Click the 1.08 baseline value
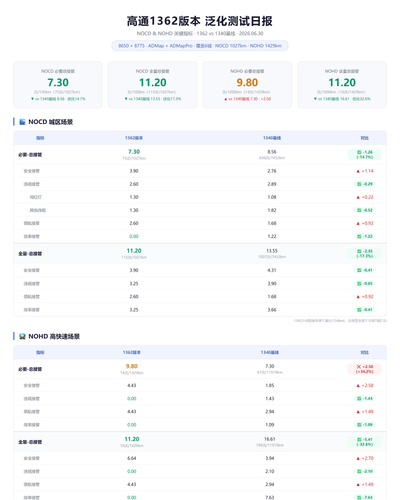Image resolution: width=400 pixels, height=500 pixels. [272, 197]
